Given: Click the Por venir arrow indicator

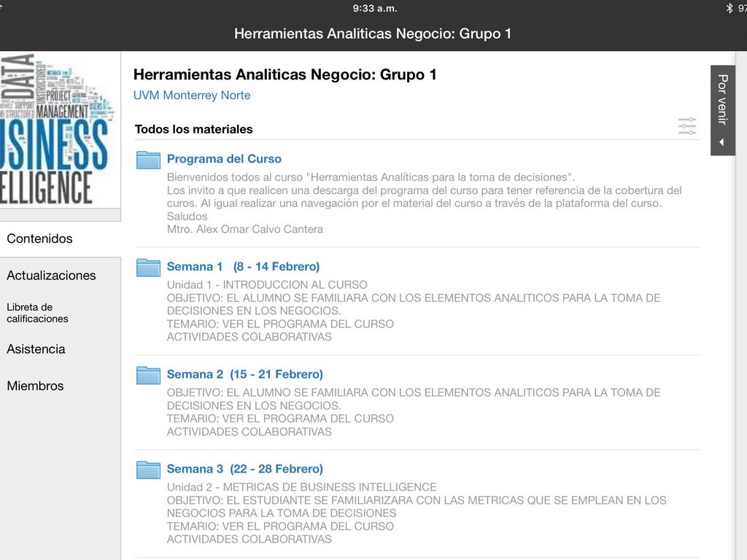Looking at the screenshot, I should coord(722,142).
